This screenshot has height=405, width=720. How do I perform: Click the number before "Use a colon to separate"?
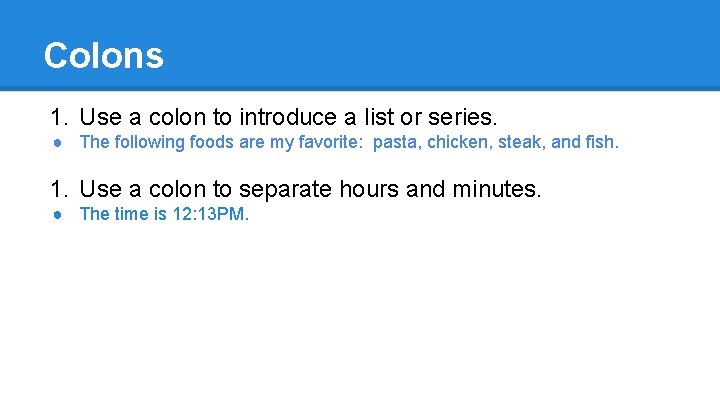[59, 189]
